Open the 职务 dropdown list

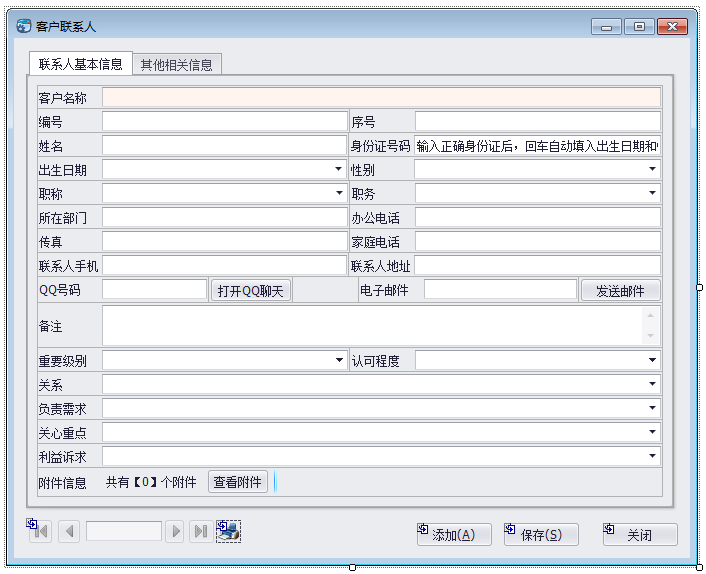click(652, 193)
